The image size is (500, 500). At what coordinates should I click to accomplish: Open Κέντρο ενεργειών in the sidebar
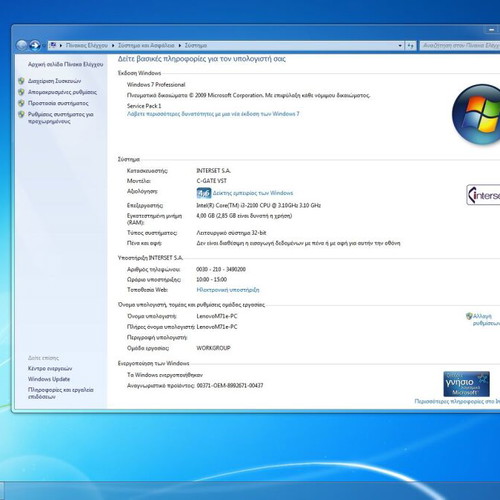click(50, 368)
